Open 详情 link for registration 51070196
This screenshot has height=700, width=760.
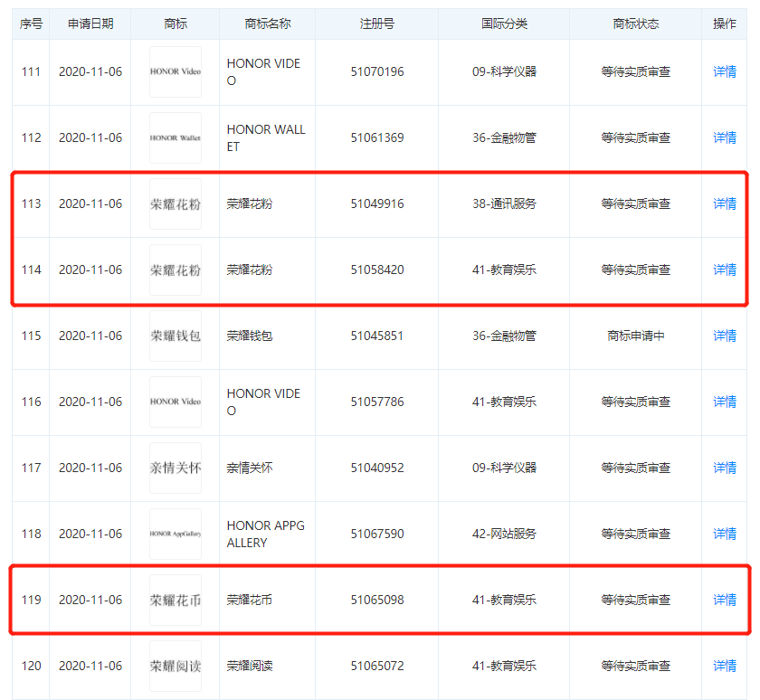coord(724,72)
